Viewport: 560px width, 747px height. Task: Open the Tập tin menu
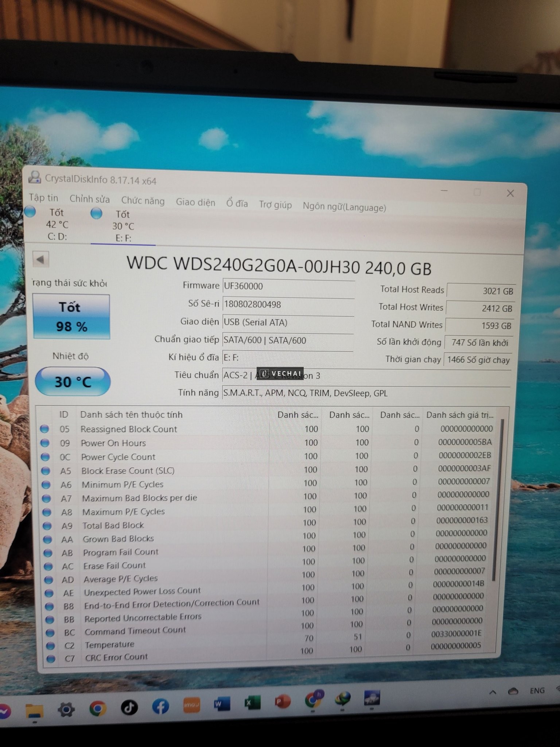coord(43,198)
